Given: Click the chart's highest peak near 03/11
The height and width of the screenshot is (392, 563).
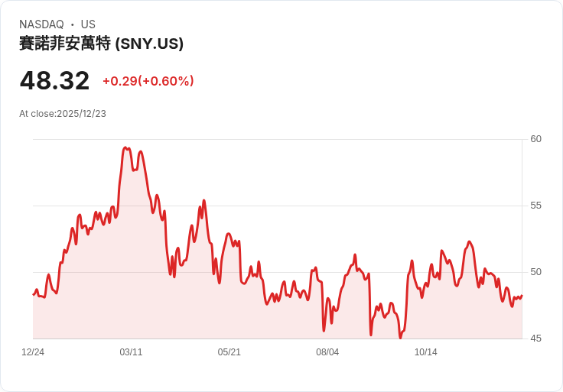Looking at the screenshot, I should pos(125,147).
